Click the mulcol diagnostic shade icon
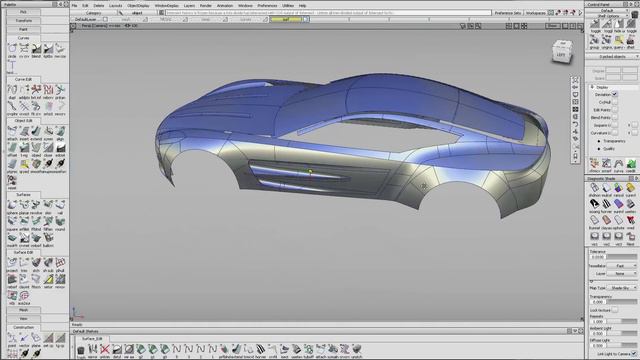Viewport: 640px width, 360px height. 607,188
